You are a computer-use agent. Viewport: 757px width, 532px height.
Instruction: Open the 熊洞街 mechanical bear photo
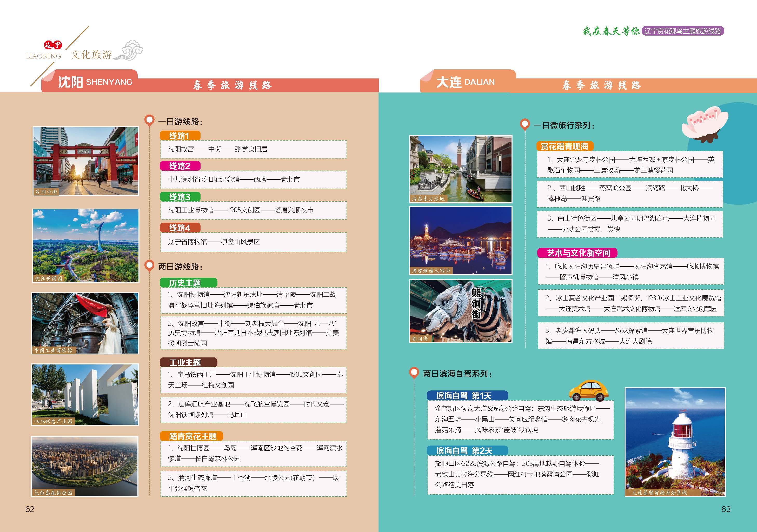click(461, 311)
